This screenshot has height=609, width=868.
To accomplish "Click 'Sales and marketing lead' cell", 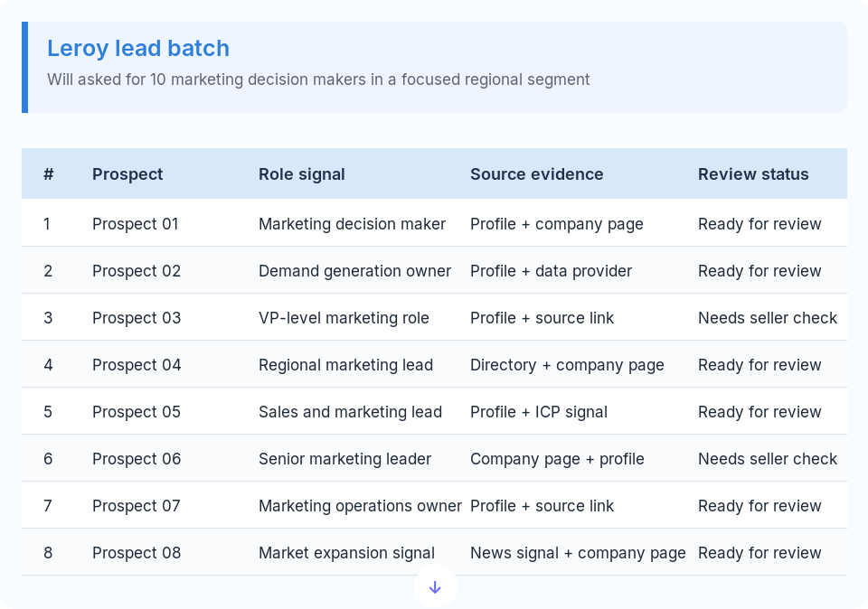I will [x=351, y=412].
